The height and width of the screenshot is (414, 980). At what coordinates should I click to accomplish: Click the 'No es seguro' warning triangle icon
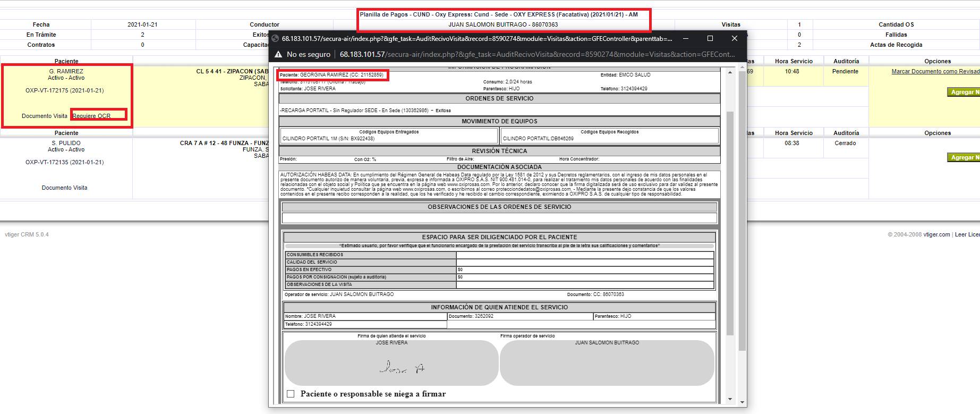(x=278, y=54)
